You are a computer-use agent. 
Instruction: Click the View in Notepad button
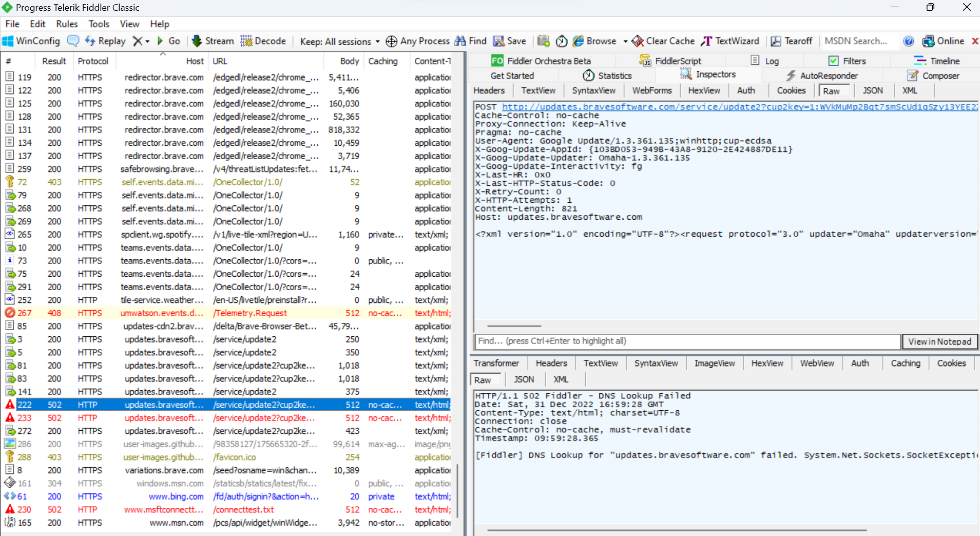(x=939, y=341)
